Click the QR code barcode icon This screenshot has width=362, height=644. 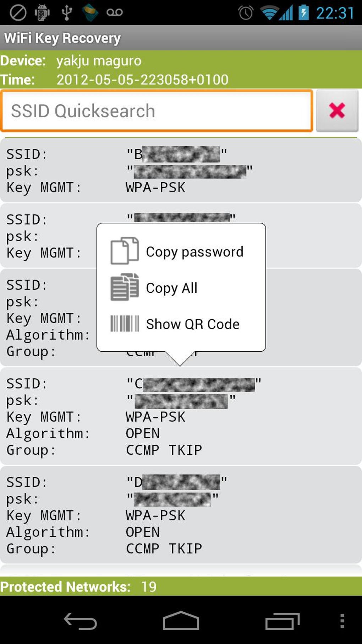[x=124, y=324]
